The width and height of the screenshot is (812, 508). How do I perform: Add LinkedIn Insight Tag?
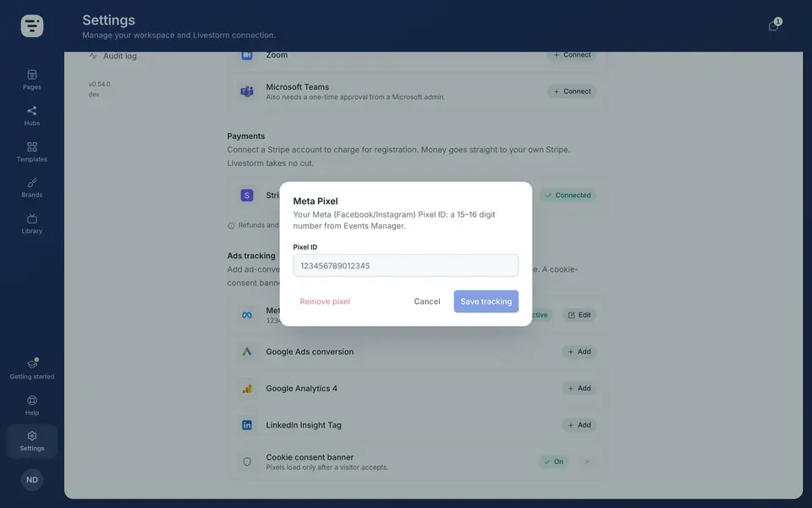[579, 425]
